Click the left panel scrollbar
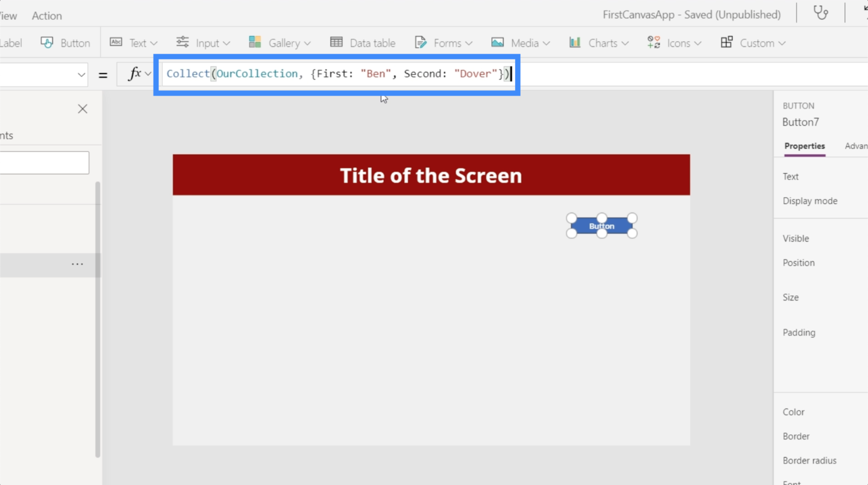This screenshot has height=485, width=868. pos(98,319)
